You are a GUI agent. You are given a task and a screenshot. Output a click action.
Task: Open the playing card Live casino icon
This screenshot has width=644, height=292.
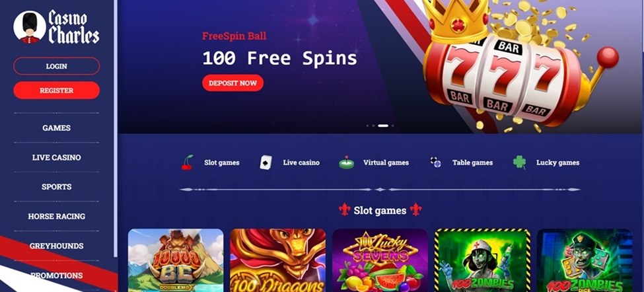tap(266, 163)
